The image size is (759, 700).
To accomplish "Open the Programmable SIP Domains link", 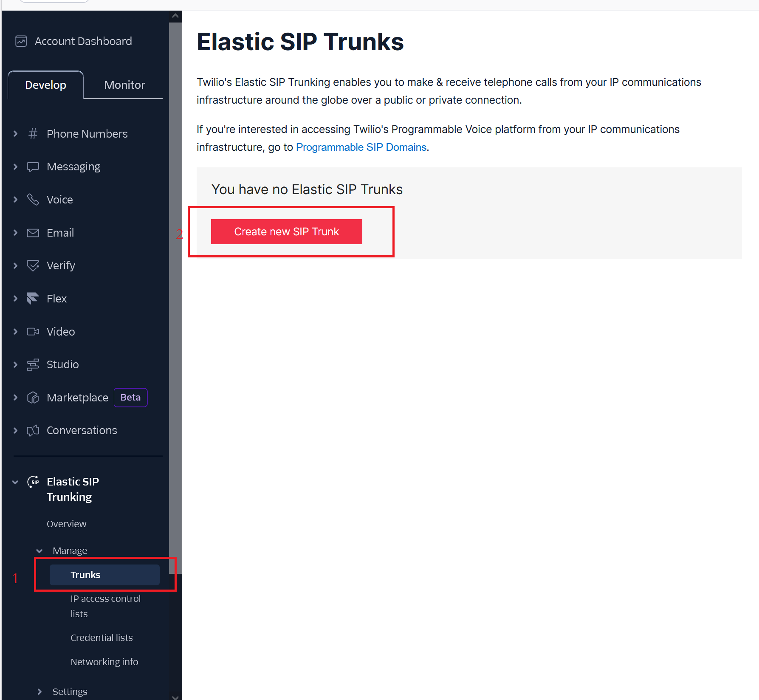I will point(361,147).
